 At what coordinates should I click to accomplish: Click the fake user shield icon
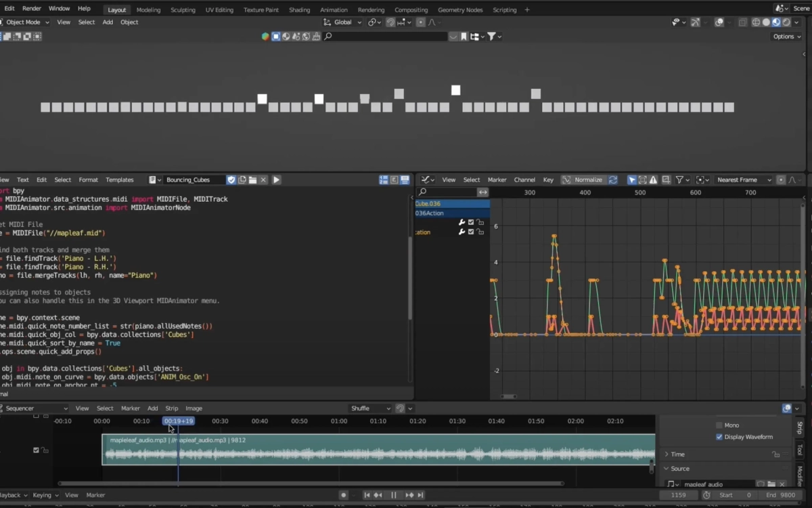[x=231, y=179]
